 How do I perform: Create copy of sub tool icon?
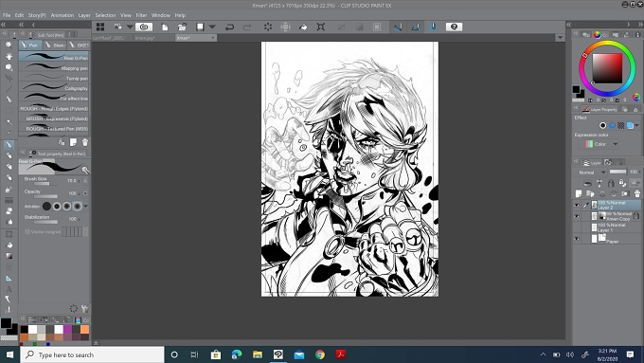(73, 142)
